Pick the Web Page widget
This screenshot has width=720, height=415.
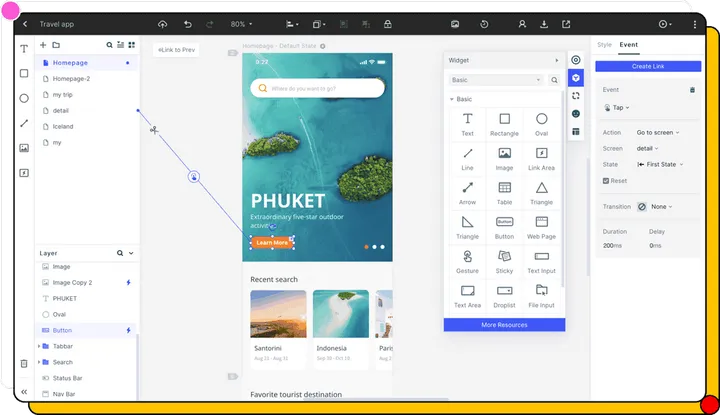[541, 227]
